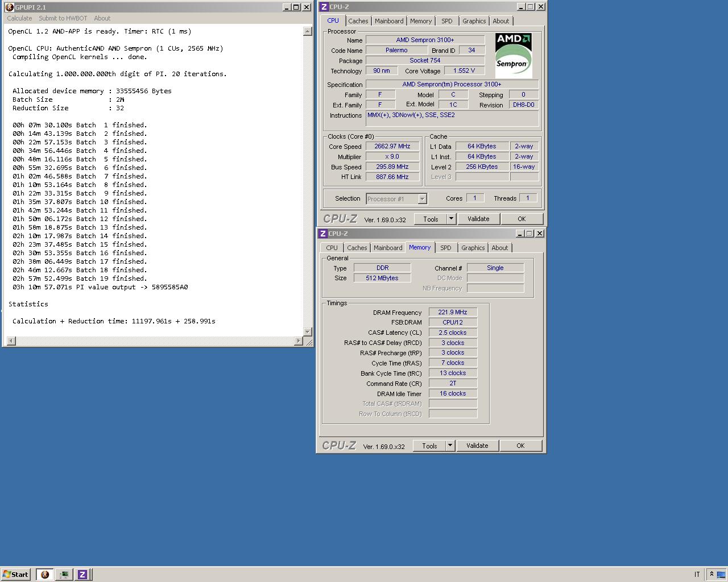Click the processor name AMD Sempron 3100+ field
Image resolution: width=728 pixels, height=582 pixels.
(425, 40)
